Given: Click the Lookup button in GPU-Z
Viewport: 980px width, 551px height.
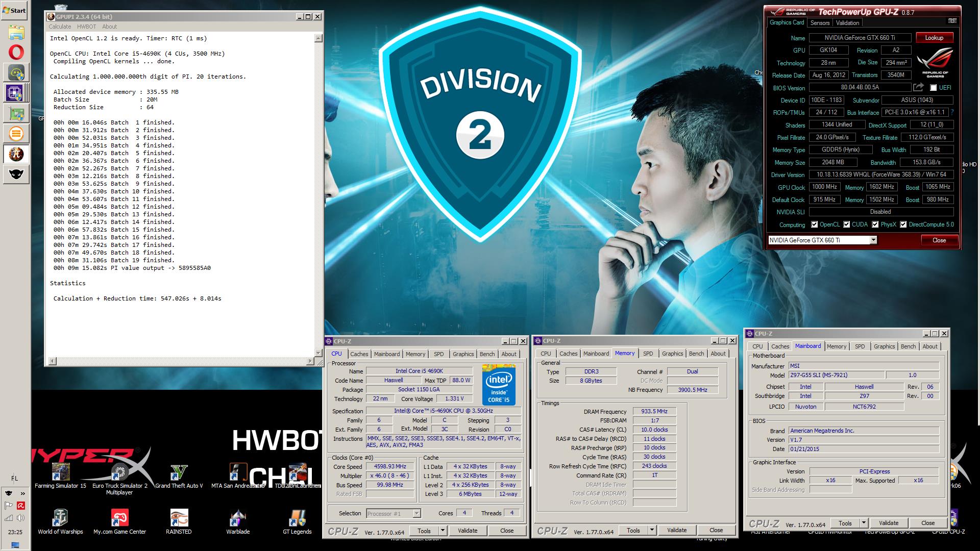Looking at the screenshot, I should (x=934, y=38).
